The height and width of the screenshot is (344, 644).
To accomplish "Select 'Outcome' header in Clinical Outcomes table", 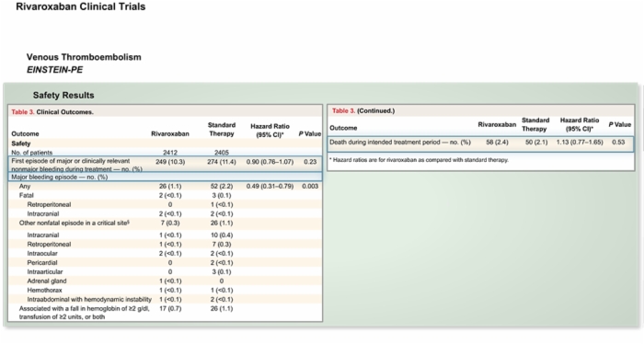I will click(x=25, y=133).
